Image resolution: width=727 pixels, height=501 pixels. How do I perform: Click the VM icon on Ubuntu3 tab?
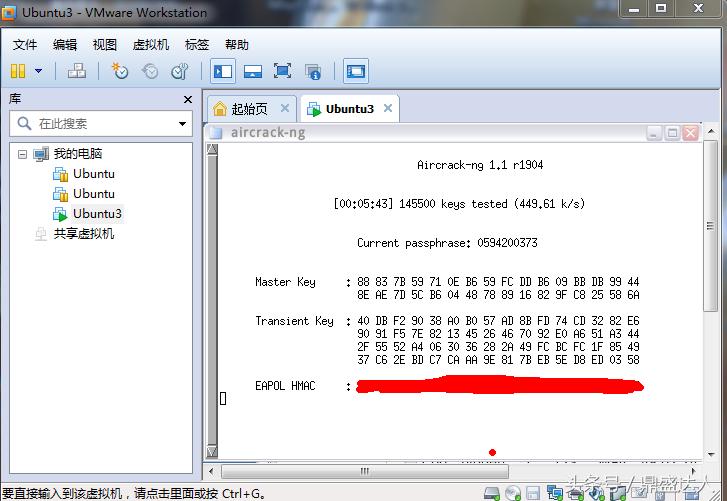tap(314, 109)
